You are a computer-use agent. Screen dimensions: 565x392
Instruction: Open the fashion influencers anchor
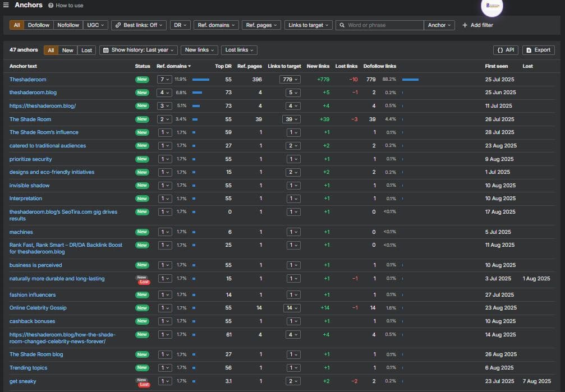[33, 295]
